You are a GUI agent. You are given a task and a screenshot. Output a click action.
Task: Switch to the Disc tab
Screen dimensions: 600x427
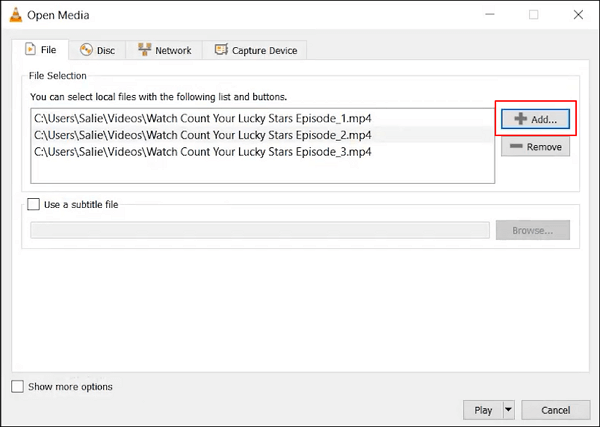click(x=98, y=50)
